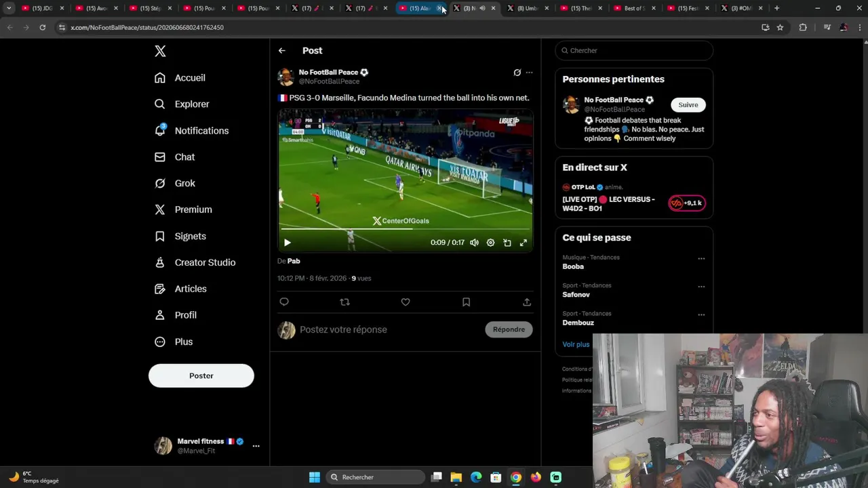Repost using the retweet icon
The image size is (868, 488).
[x=344, y=302]
